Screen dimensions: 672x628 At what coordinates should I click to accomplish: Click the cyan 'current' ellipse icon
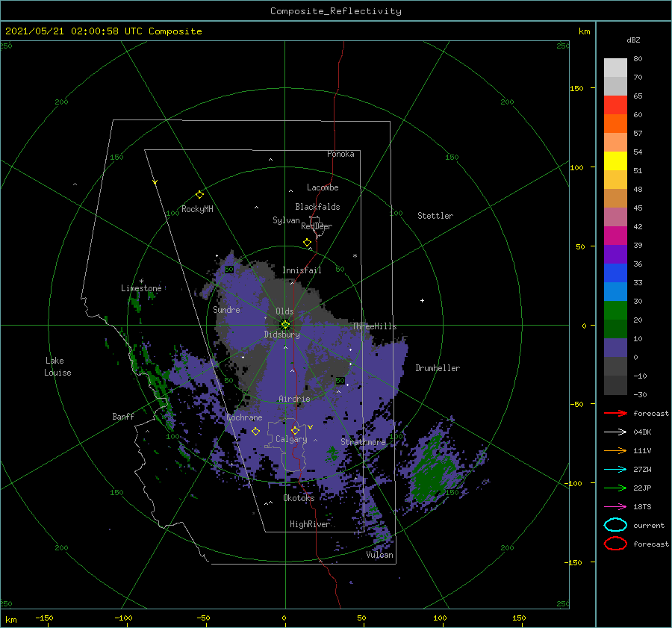tap(615, 525)
